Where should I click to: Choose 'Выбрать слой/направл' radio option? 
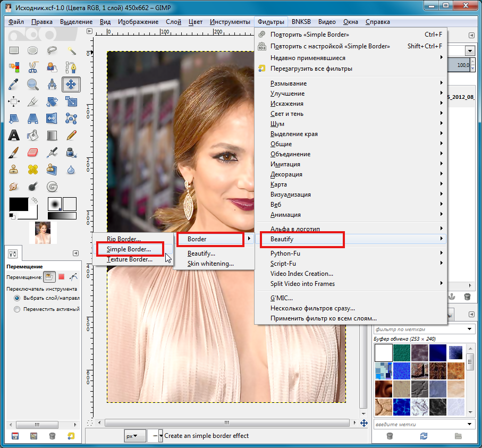[46, 298]
